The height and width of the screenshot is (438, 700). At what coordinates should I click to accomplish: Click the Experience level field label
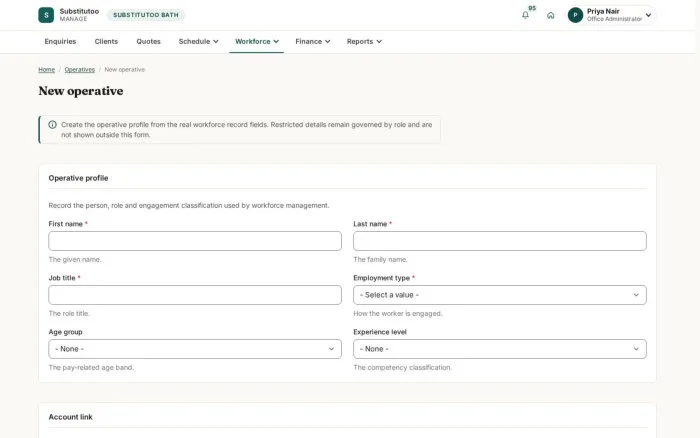380,332
